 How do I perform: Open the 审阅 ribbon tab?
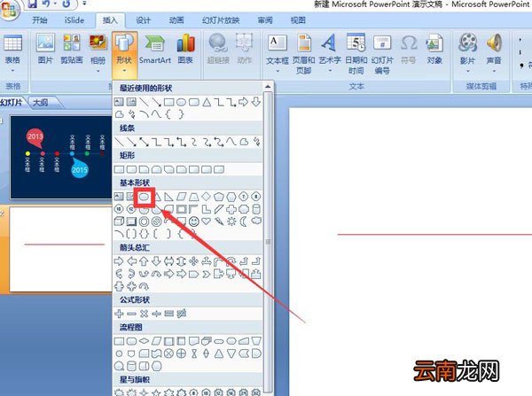click(x=265, y=20)
